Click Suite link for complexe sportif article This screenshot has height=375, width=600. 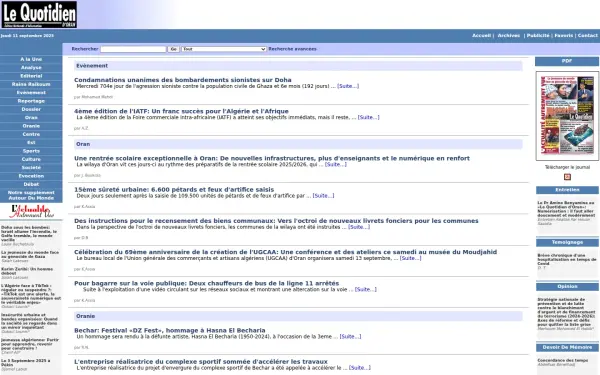point(360,368)
